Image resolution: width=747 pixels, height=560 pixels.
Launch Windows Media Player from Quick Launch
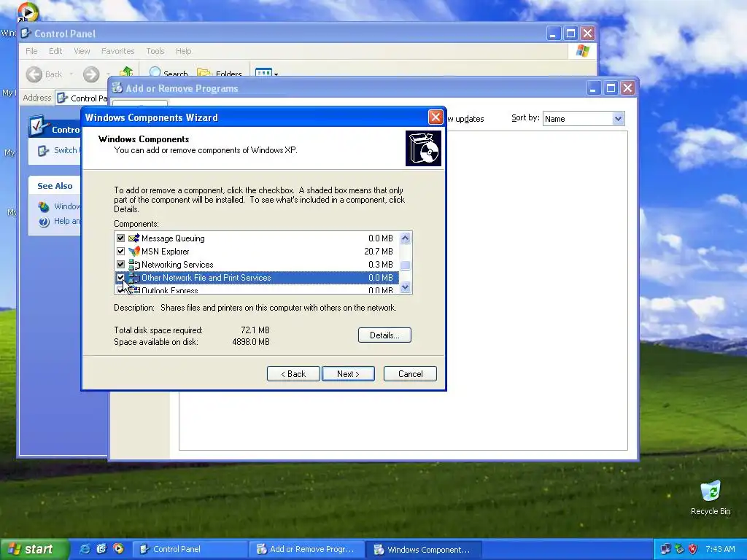[118, 549]
